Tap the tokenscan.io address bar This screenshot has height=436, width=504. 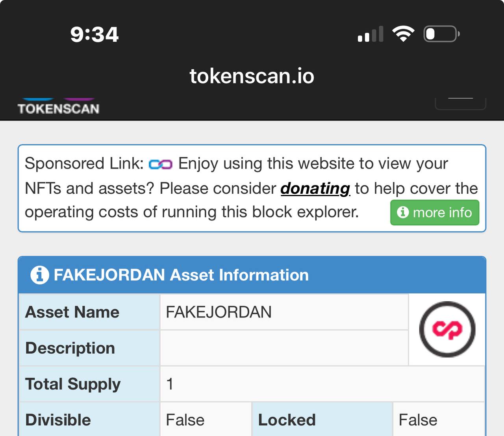252,76
